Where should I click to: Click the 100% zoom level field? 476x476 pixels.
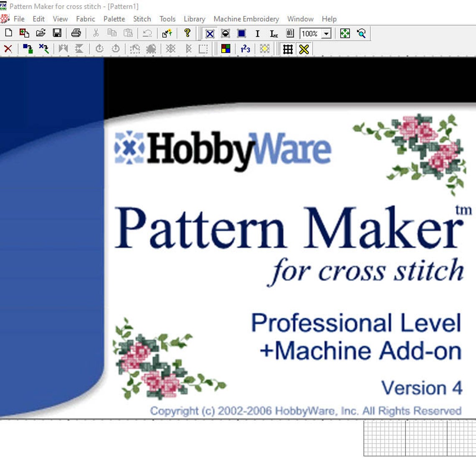[311, 33]
